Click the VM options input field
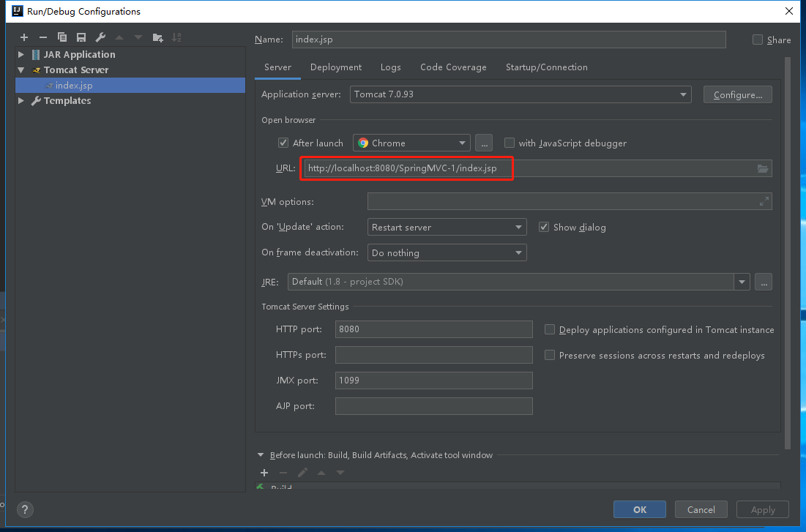Image resolution: width=806 pixels, height=532 pixels. (570, 201)
